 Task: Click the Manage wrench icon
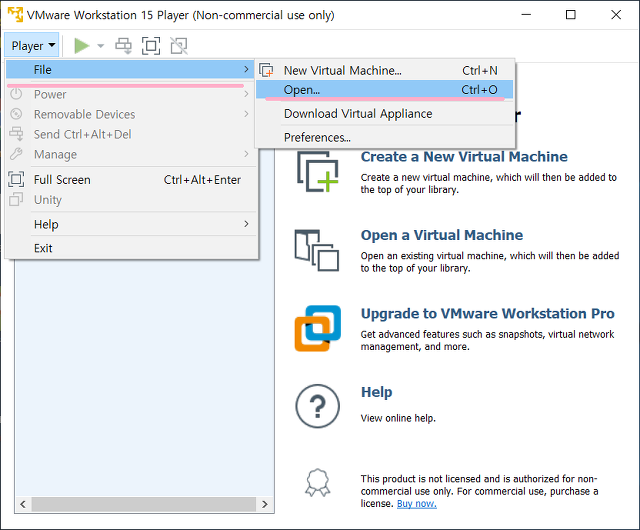(x=16, y=154)
